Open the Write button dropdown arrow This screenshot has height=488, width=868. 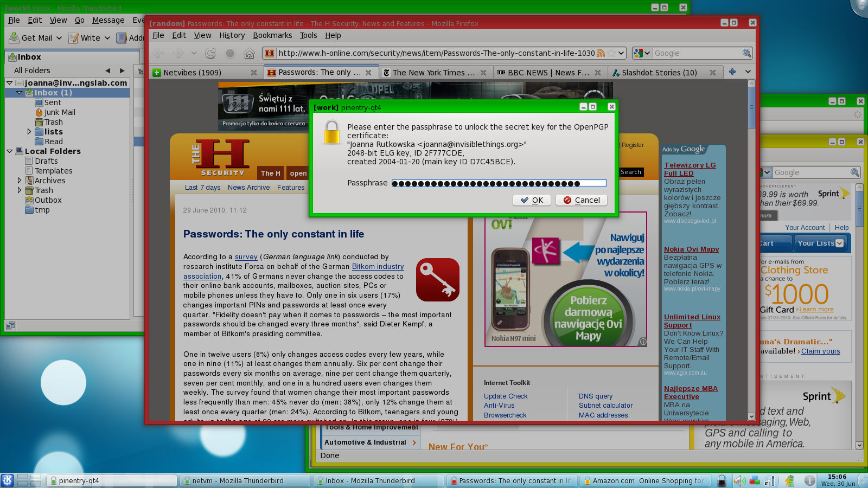[x=107, y=38]
